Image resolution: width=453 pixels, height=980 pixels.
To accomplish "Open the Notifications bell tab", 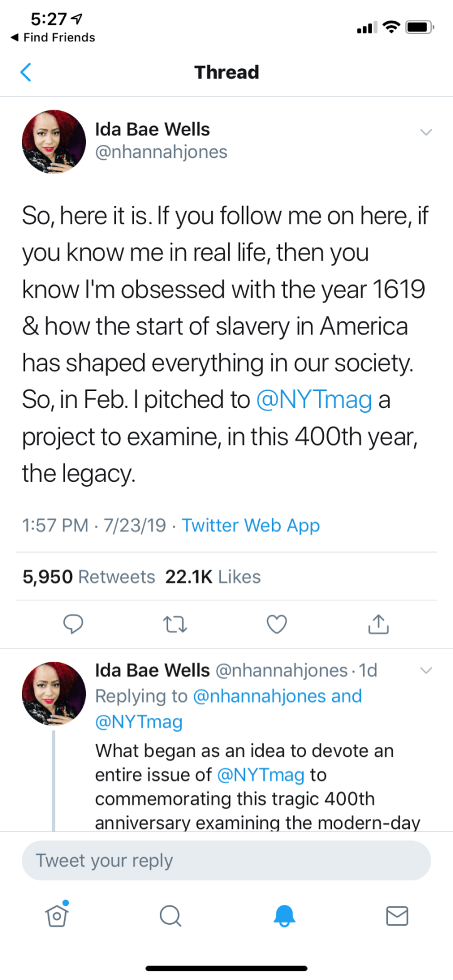I will (283, 916).
